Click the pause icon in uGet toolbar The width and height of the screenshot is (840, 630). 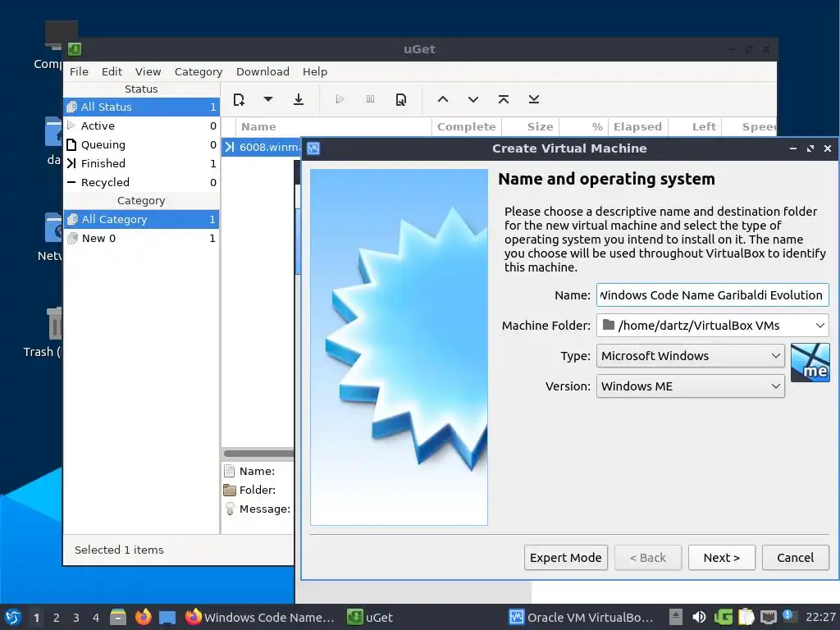coord(370,99)
